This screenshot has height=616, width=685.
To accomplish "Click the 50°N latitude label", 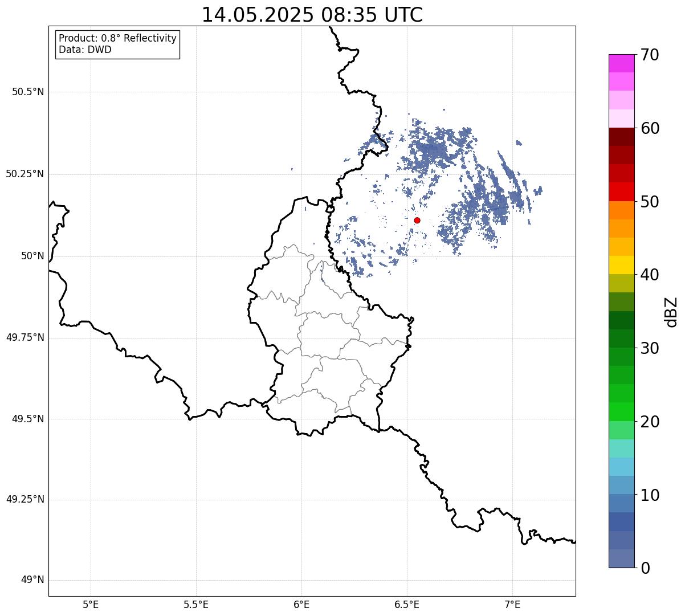I will point(32,256).
